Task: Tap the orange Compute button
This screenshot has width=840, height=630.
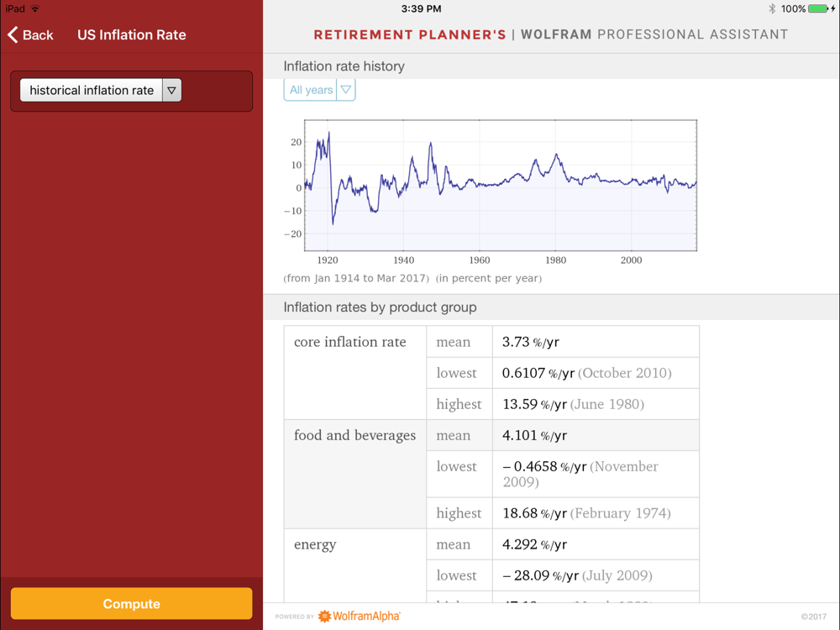Action: [x=131, y=604]
